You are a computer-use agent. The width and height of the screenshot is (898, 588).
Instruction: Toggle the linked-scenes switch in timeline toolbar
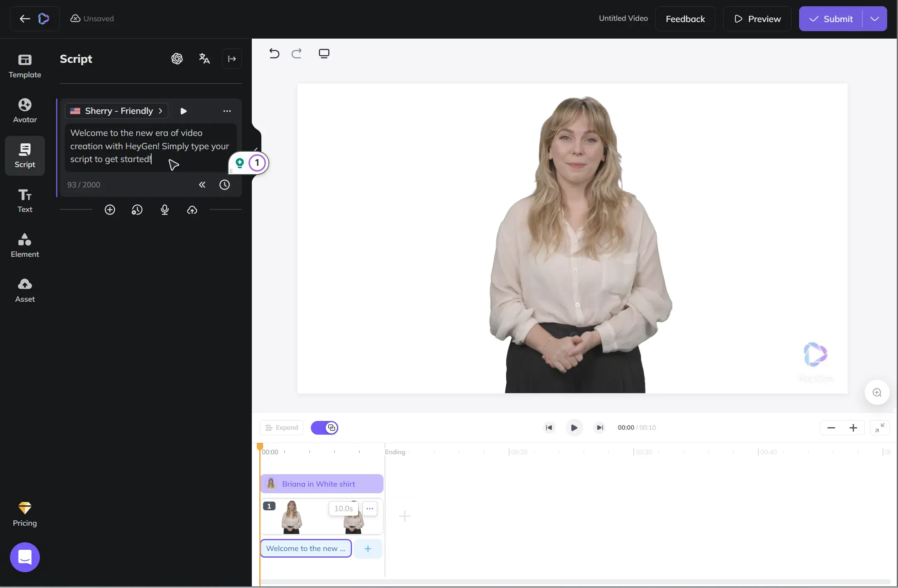(x=325, y=427)
